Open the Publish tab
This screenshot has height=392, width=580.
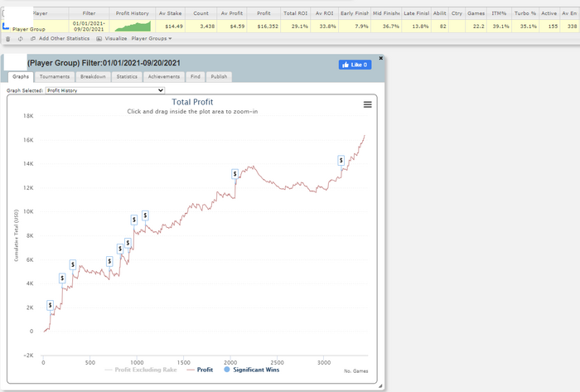[219, 76]
